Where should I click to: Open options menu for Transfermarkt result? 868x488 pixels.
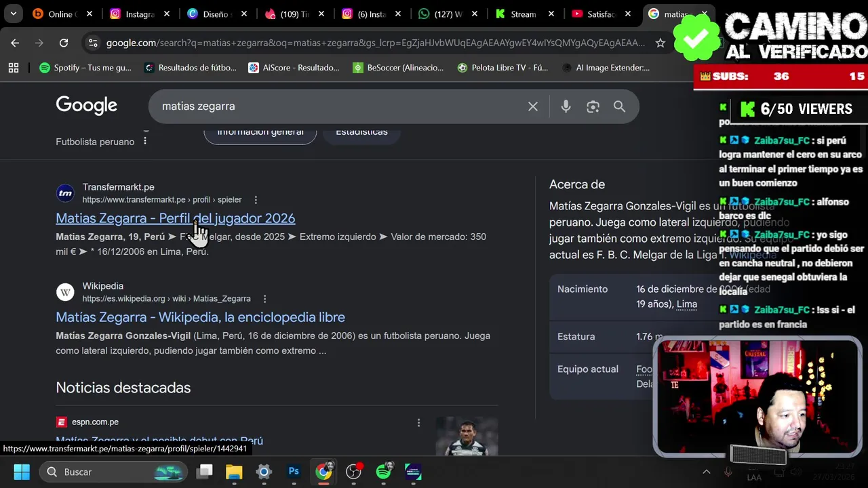pyautogui.click(x=256, y=200)
